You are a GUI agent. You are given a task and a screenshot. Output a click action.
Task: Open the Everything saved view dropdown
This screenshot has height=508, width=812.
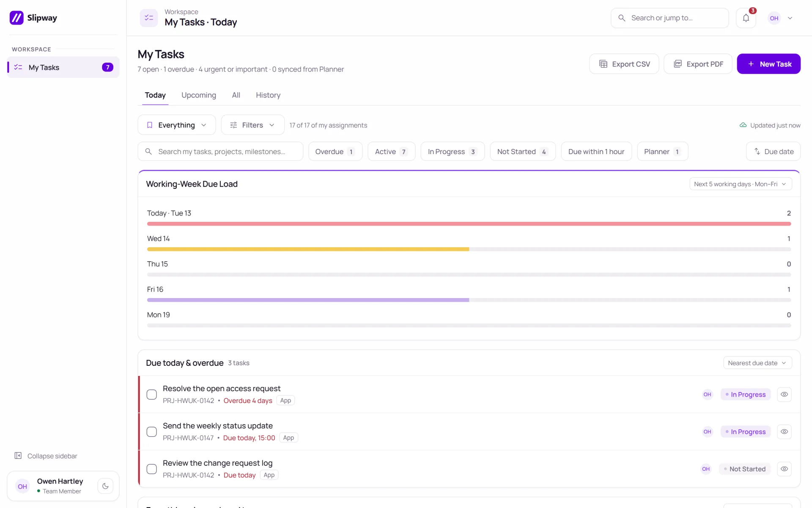(x=177, y=125)
